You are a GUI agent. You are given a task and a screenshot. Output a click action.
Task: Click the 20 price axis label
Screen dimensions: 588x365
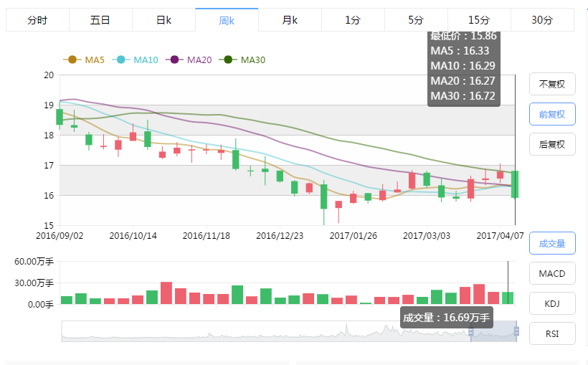(49, 75)
